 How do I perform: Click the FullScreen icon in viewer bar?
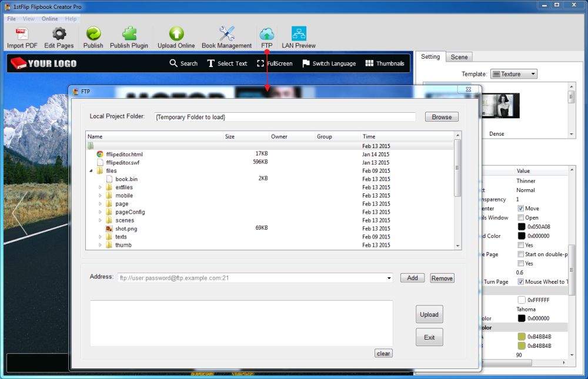tap(260, 63)
